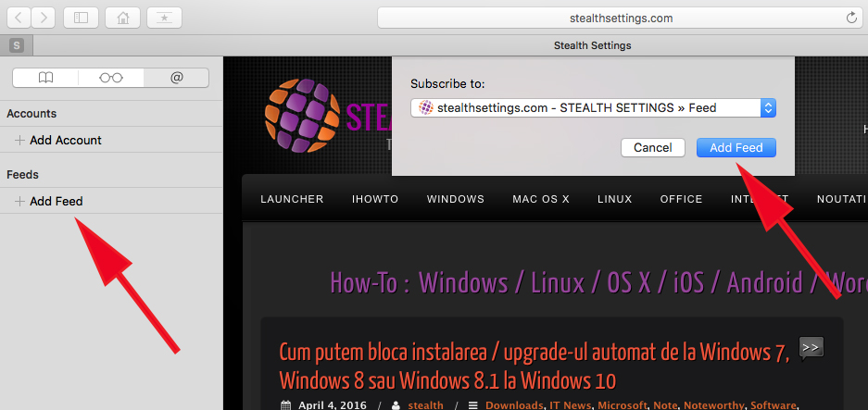Click the April 4, 2016 date

pos(333,405)
